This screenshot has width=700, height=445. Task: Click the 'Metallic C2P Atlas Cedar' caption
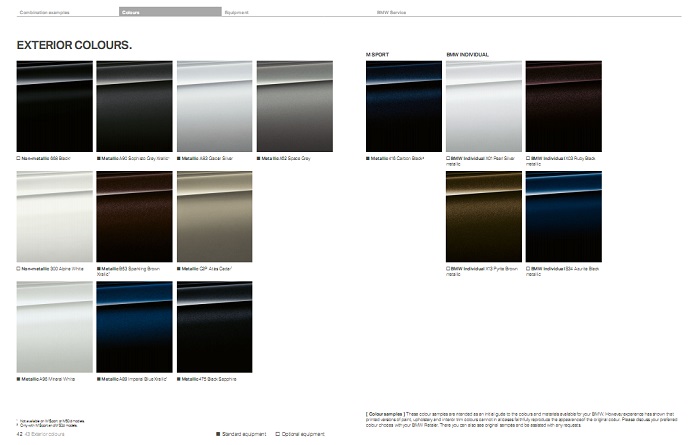204,269
